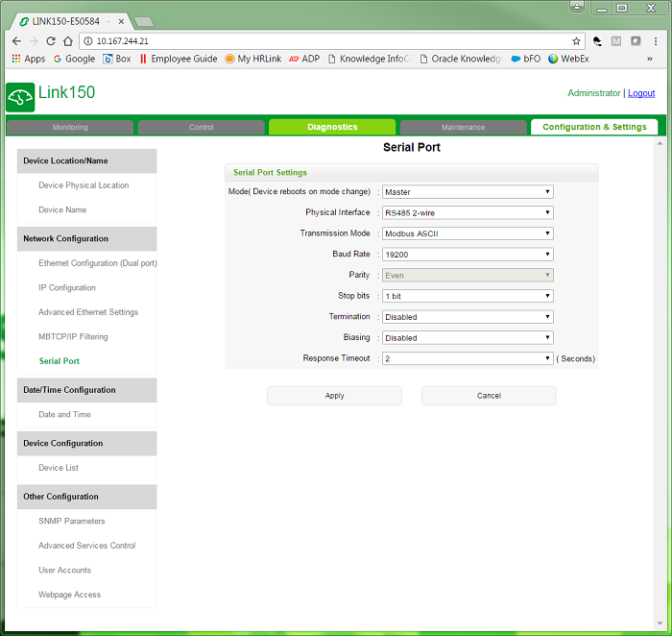Viewport: 672px width, 636px height.
Task: Open the Google bookmark
Action: click(74, 59)
